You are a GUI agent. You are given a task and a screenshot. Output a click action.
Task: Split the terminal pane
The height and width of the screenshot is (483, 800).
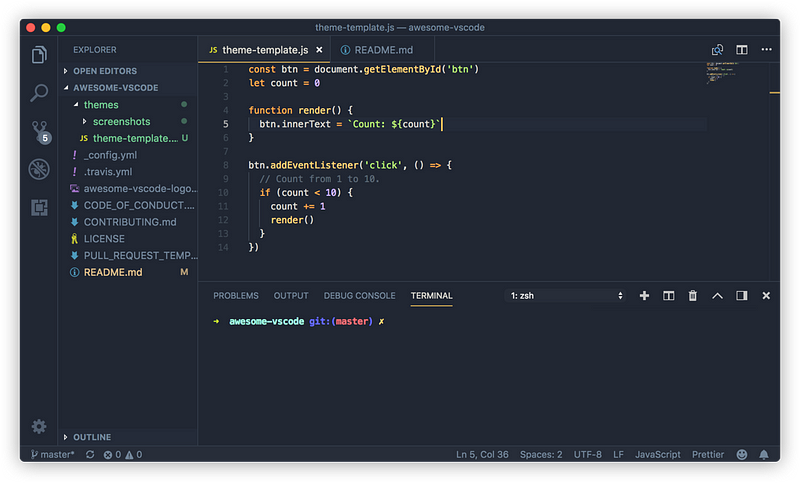click(668, 295)
